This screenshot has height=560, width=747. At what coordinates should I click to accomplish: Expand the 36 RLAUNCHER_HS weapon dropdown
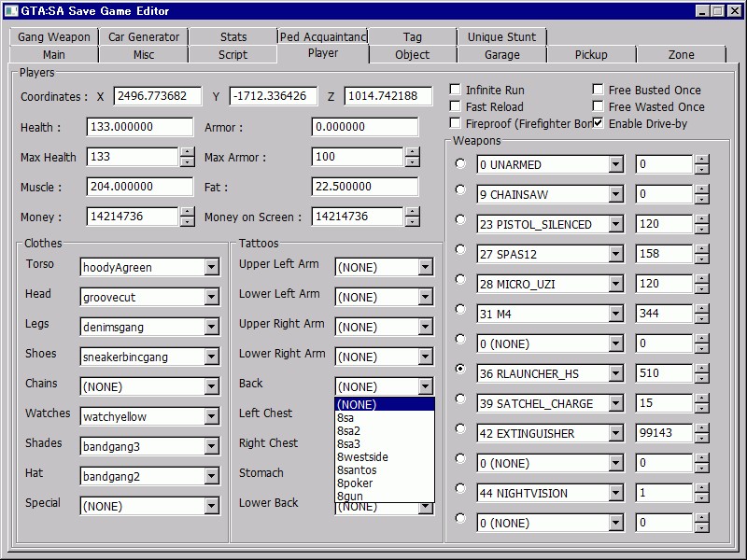[x=616, y=373]
